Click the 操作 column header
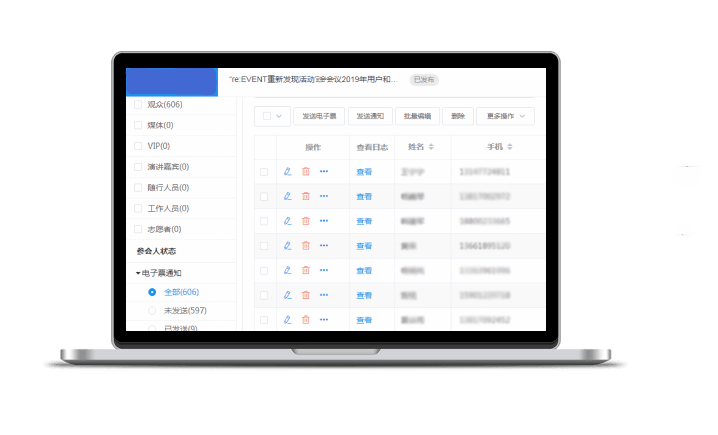This screenshot has height=435, width=718. pyautogui.click(x=313, y=147)
